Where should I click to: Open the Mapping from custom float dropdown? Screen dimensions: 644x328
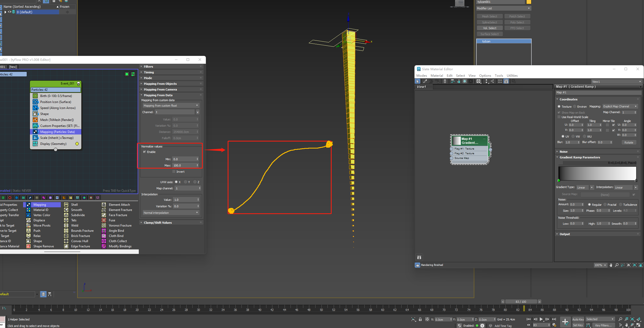pyautogui.click(x=171, y=106)
